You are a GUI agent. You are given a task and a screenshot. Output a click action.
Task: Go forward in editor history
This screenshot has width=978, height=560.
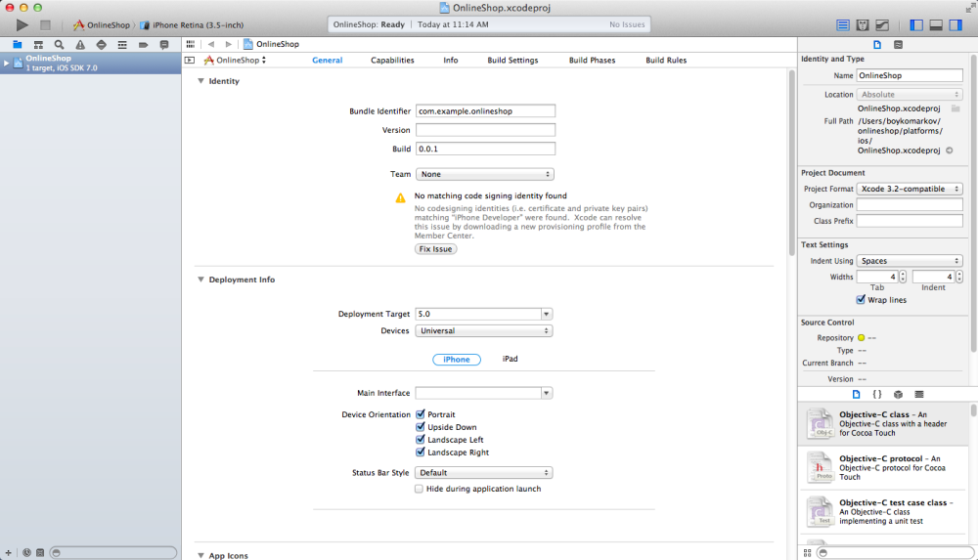[x=228, y=44]
